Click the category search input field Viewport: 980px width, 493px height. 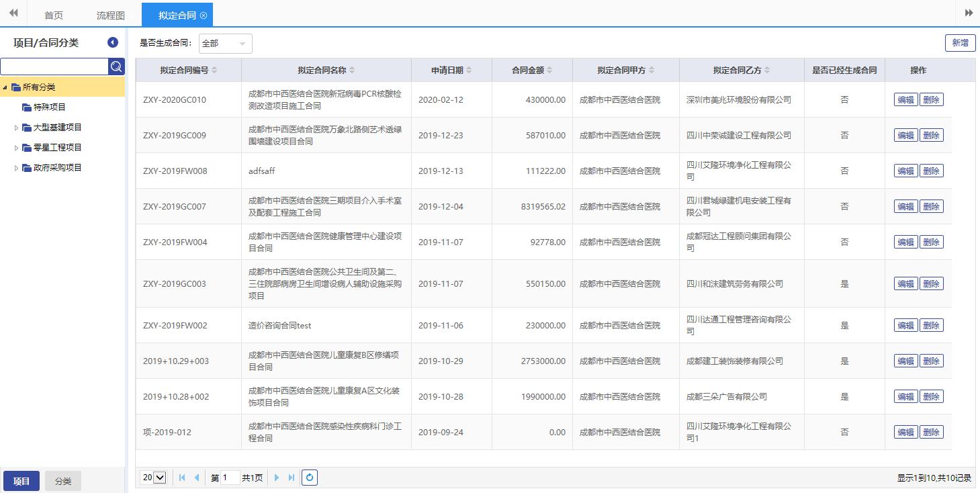(x=54, y=66)
